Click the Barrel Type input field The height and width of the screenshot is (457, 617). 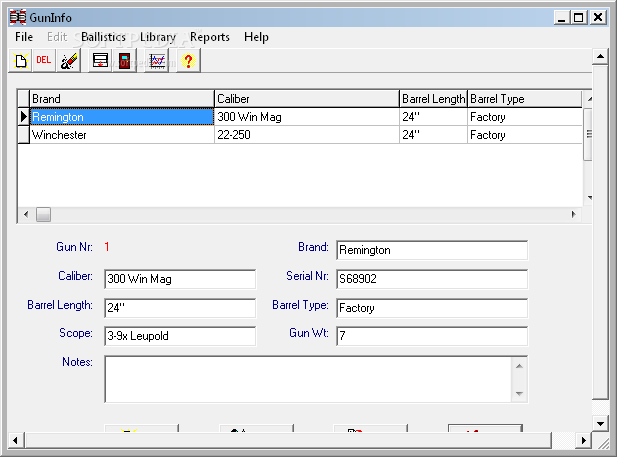(432, 307)
